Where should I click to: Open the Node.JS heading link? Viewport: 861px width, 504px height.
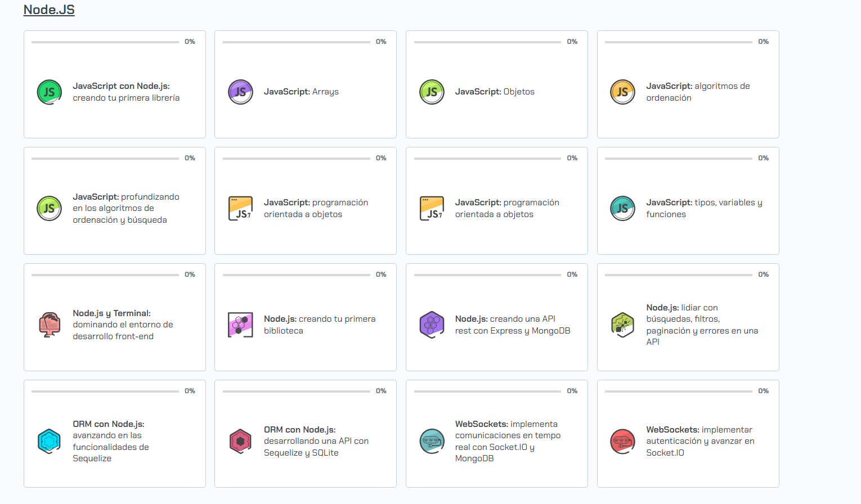click(x=49, y=10)
